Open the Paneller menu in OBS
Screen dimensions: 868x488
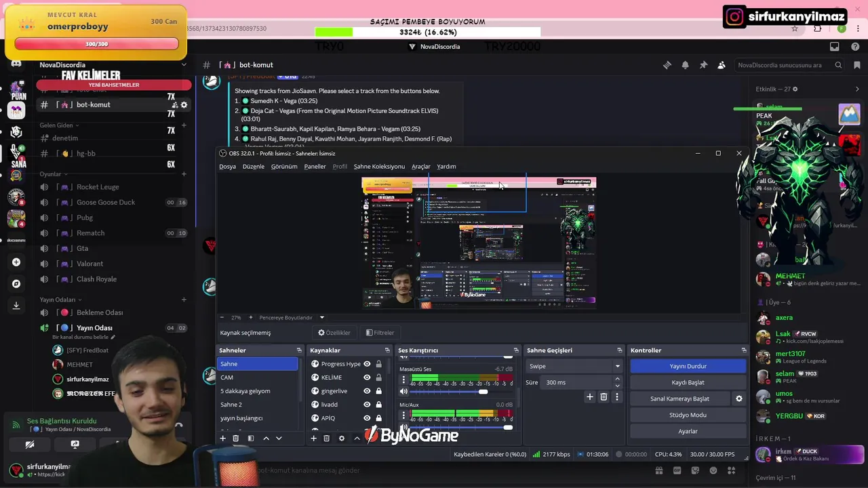tap(315, 167)
